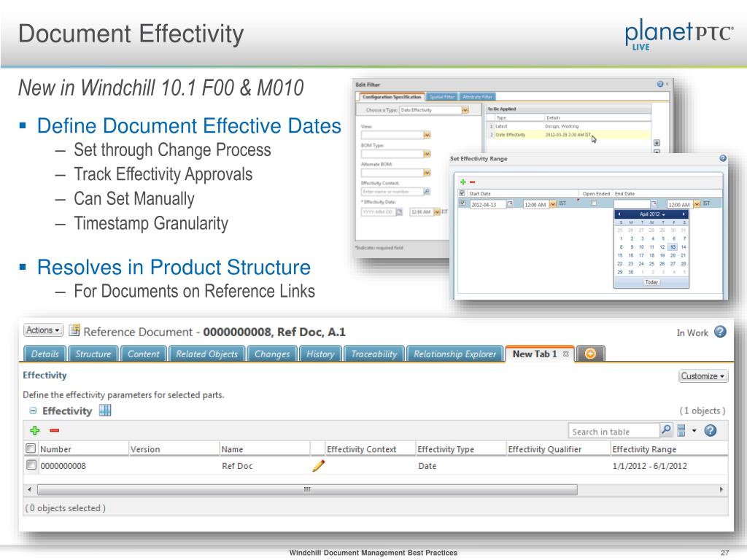
Task: Pick day 20 in the April calendar
Action: 673,255
